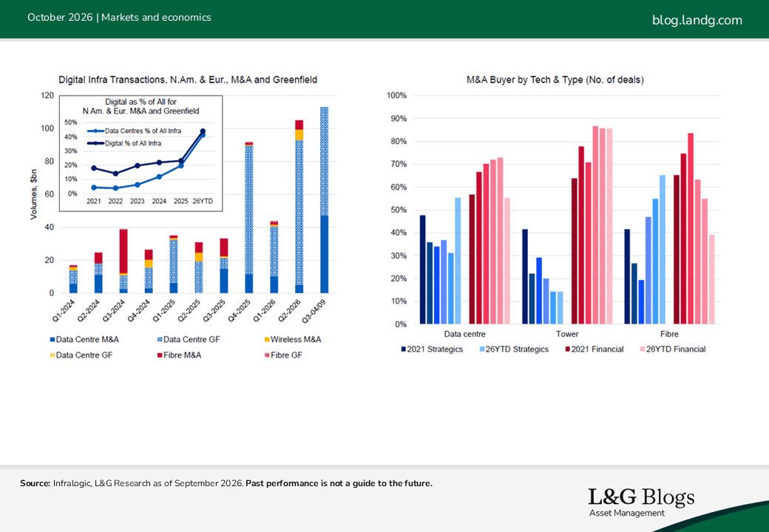The width and height of the screenshot is (769, 532).
Task: Click the Q3-04/09 axis label
Action: [314, 311]
